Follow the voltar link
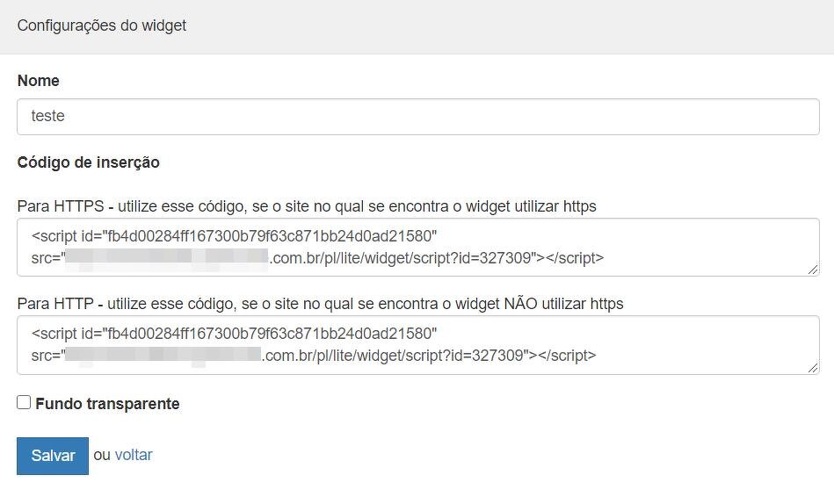 point(134,455)
